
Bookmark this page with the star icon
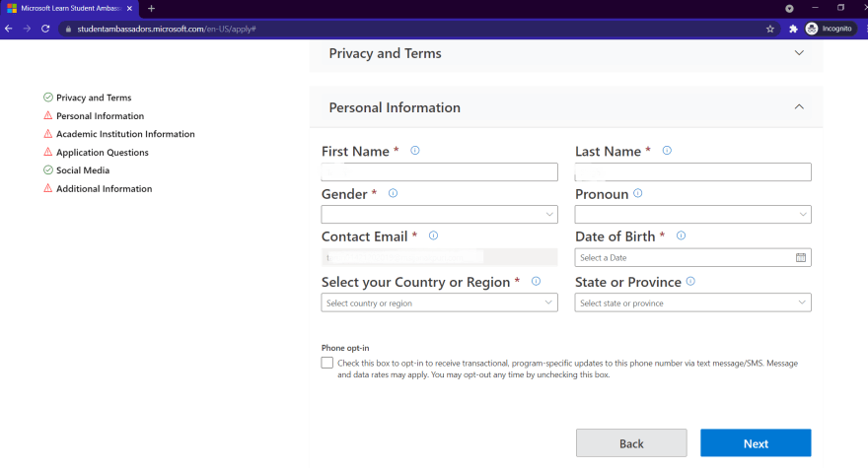tap(770, 29)
